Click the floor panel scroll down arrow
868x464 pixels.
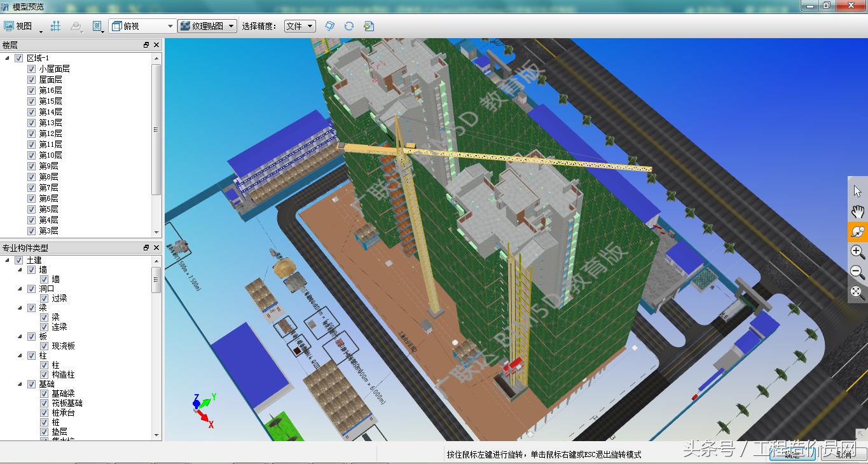(x=156, y=233)
